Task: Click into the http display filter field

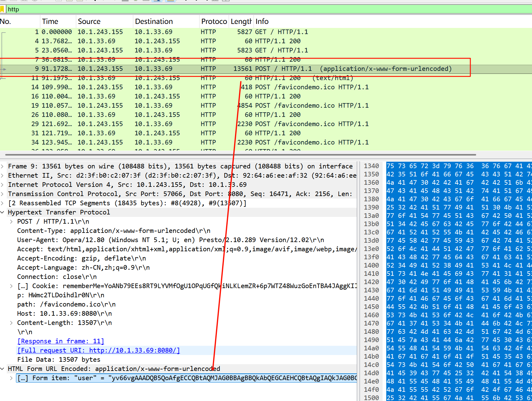Action: 245,9
